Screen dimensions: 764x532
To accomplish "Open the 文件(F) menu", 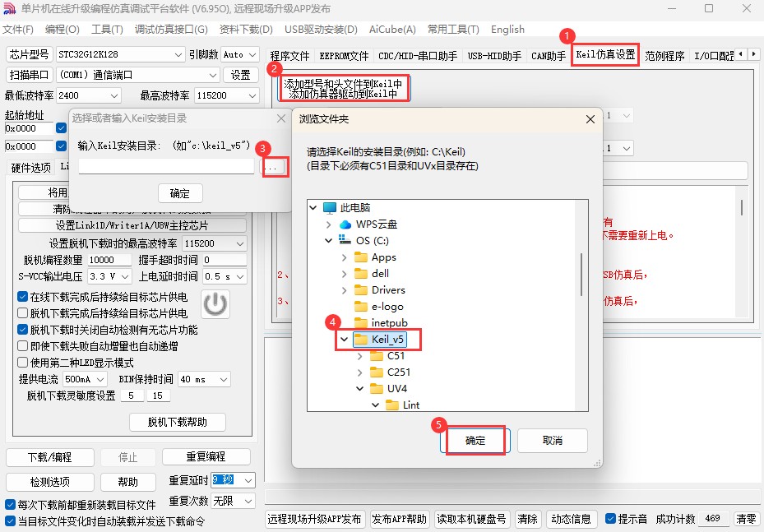I will coord(18,30).
